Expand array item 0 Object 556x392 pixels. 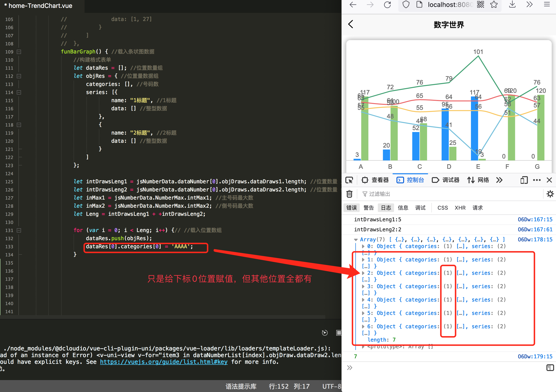coord(363,246)
